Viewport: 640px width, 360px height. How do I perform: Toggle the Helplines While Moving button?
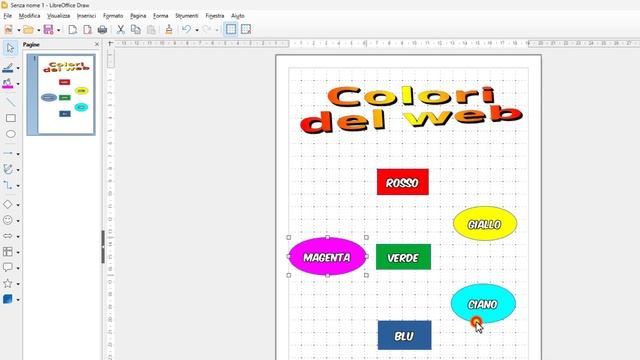(x=246, y=29)
